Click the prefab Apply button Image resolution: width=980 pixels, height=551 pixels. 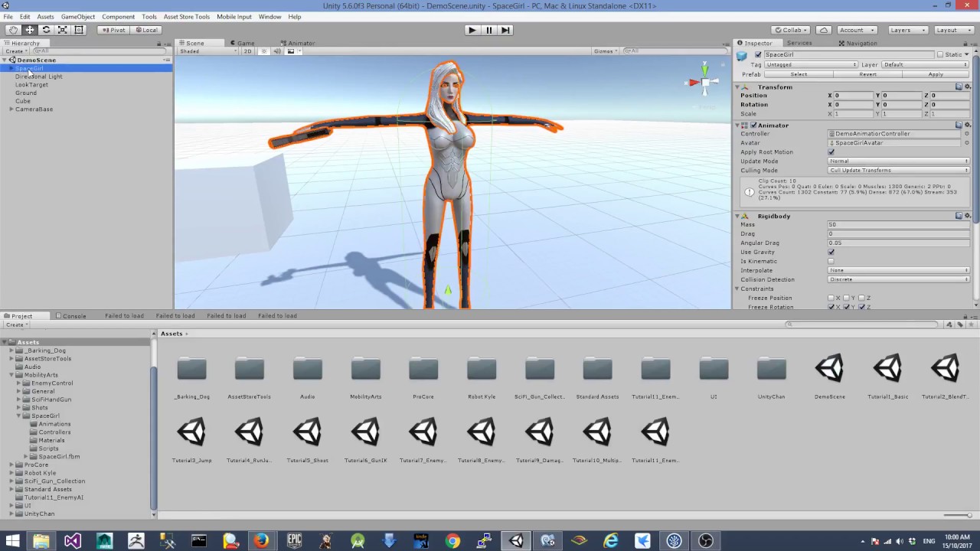point(936,74)
